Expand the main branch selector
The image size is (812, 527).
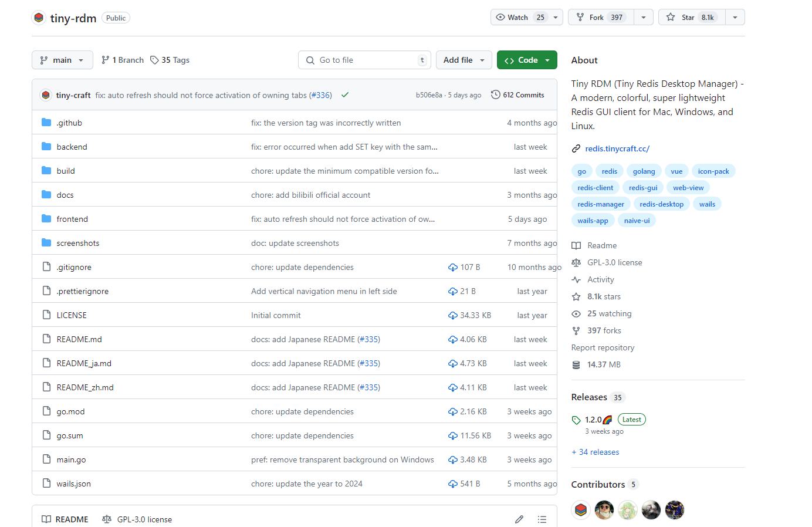[62, 60]
